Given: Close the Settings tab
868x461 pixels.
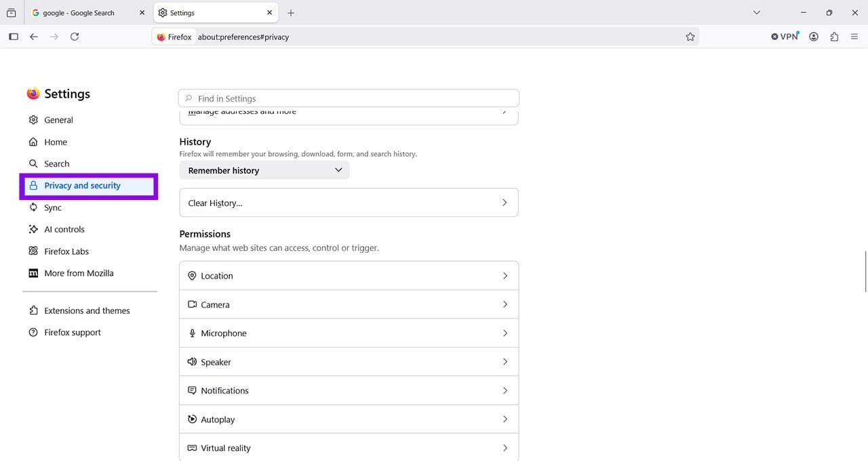Looking at the screenshot, I should pyautogui.click(x=270, y=13).
